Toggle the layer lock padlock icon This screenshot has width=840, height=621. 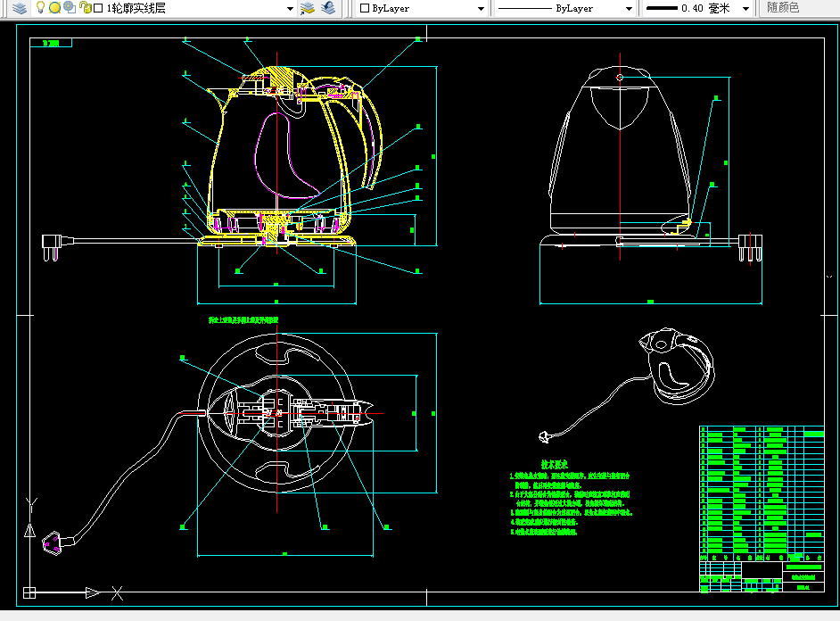tap(86, 7)
